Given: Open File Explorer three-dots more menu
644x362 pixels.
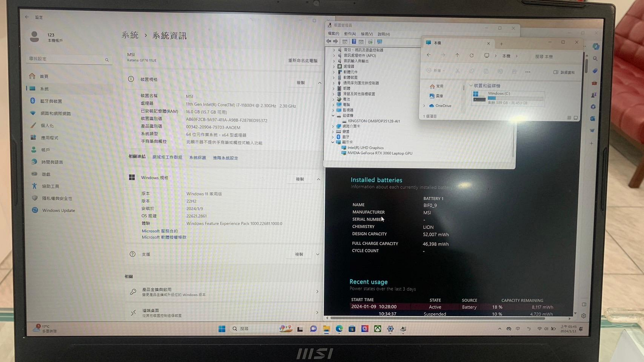Looking at the screenshot, I should click(x=528, y=72).
